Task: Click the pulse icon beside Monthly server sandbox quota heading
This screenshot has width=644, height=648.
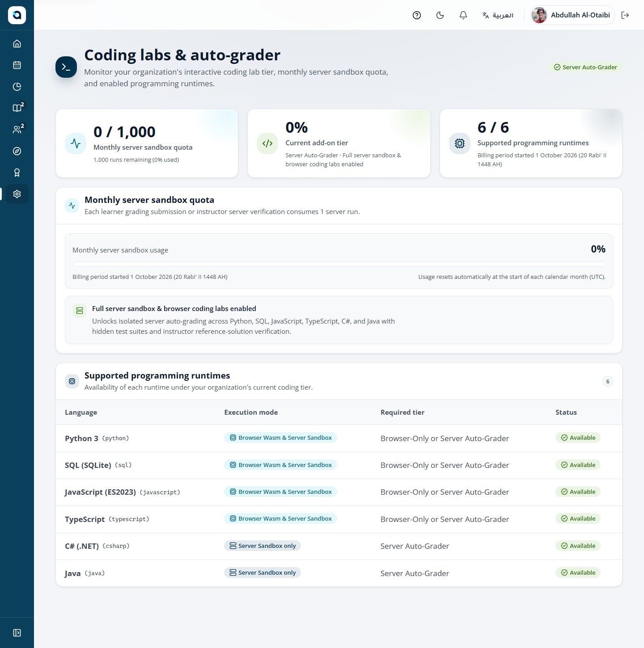Action: click(72, 206)
